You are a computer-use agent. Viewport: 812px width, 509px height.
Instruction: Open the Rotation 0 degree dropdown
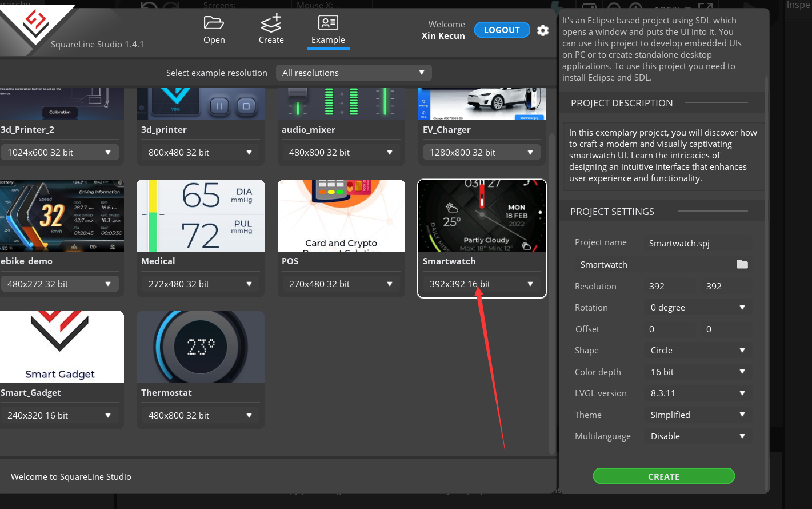698,307
